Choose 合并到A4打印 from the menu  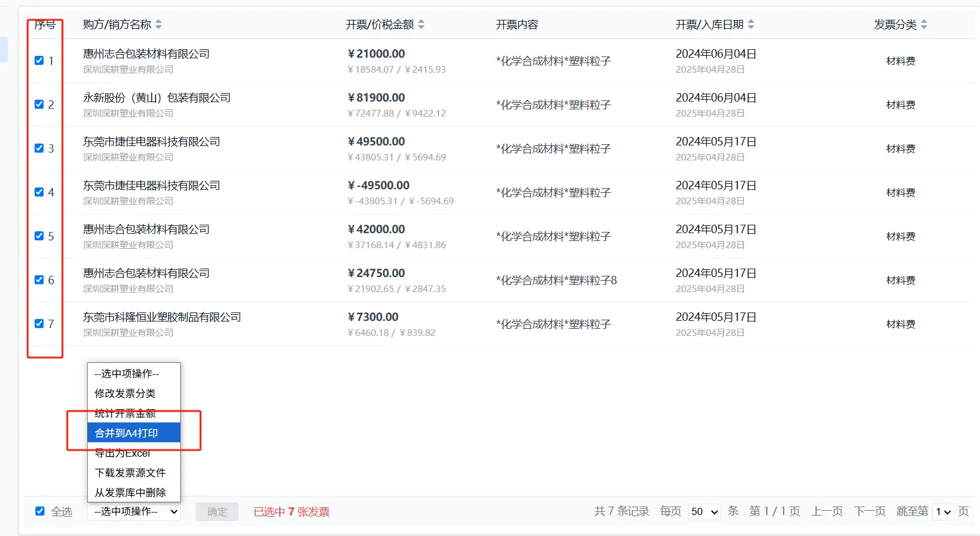pos(133,433)
